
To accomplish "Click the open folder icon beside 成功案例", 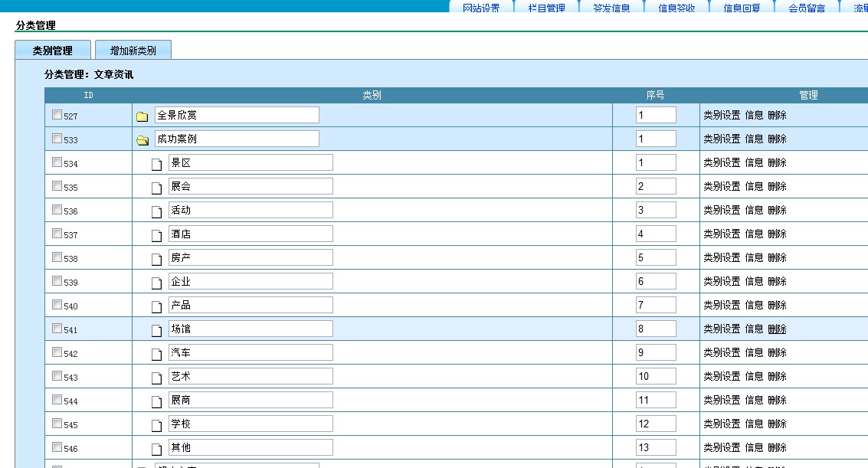I will [x=142, y=140].
